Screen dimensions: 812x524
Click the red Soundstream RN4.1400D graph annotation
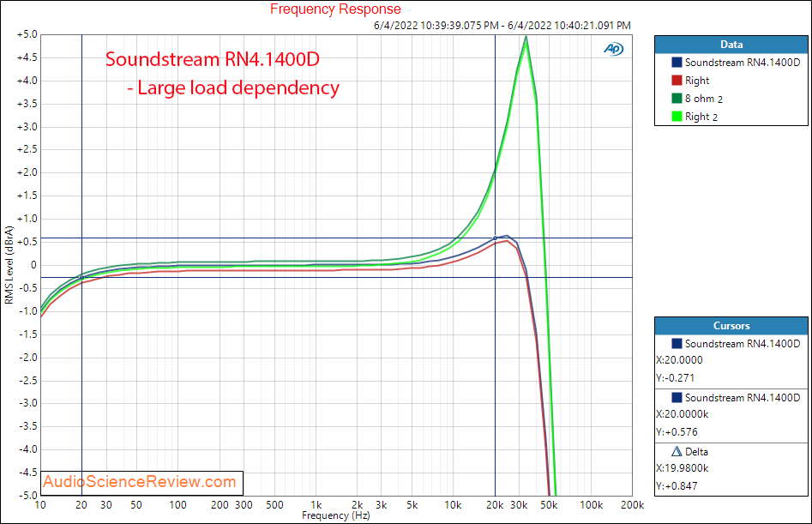pos(213,59)
